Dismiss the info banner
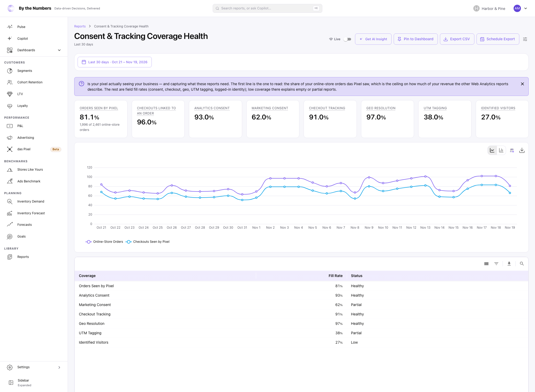The image size is (535, 392). [522, 84]
